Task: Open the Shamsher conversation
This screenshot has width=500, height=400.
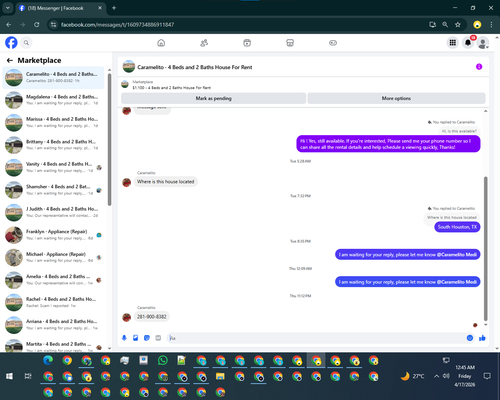Action: point(53,190)
